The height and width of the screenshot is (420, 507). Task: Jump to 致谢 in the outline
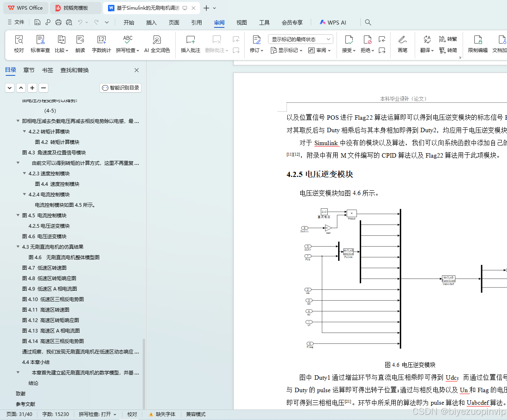[21, 393]
